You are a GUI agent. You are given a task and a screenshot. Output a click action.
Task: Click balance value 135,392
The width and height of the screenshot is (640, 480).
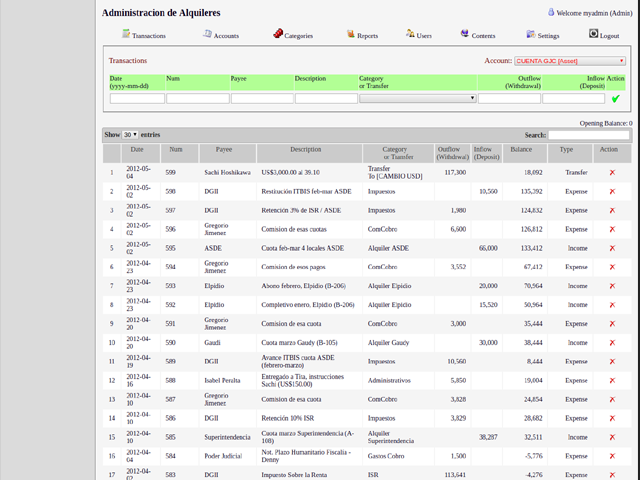click(x=531, y=191)
